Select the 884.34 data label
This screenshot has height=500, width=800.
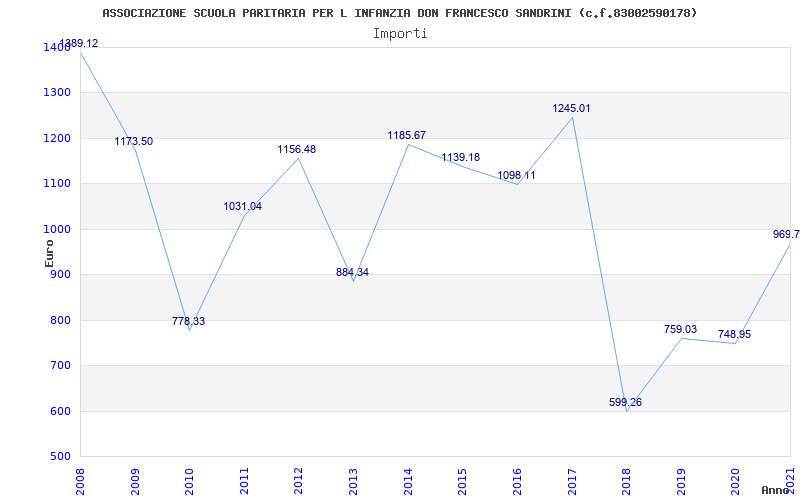point(352,272)
